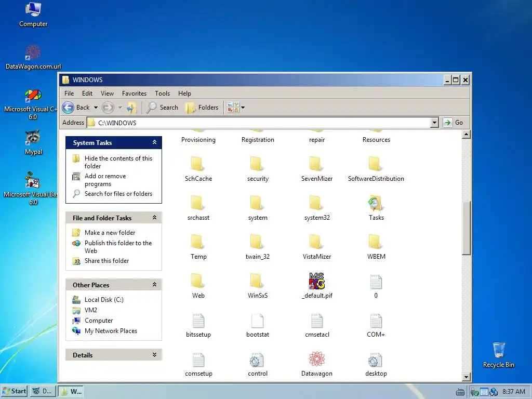The image size is (532, 399).
Task: Select the bootstat file
Action: [258, 325]
